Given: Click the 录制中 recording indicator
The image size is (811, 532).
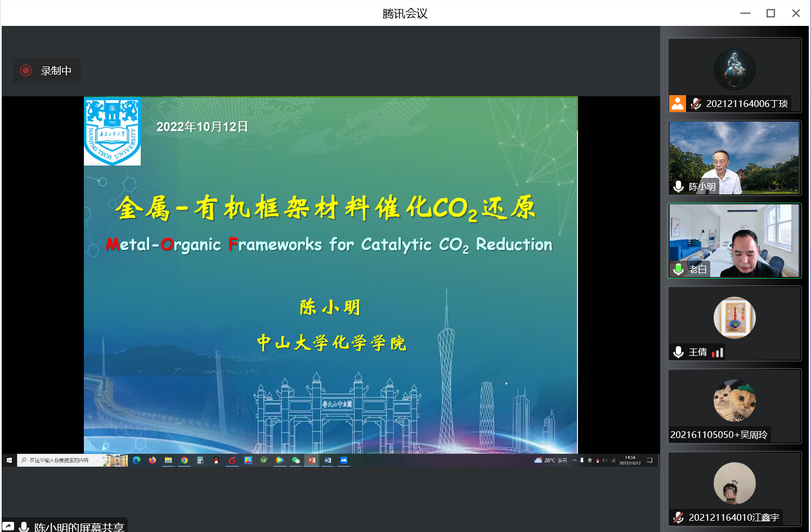Looking at the screenshot, I should coord(47,71).
